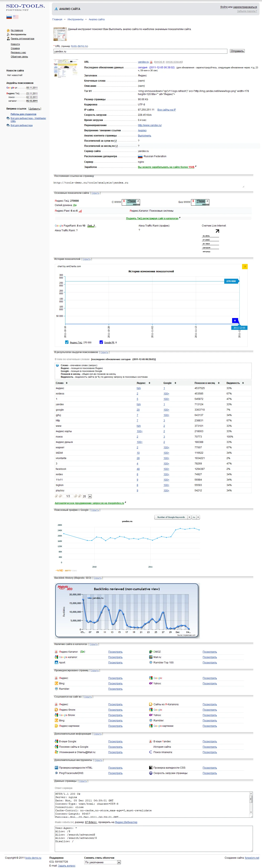Click the DMOZ catalog icon

(151, 652)
